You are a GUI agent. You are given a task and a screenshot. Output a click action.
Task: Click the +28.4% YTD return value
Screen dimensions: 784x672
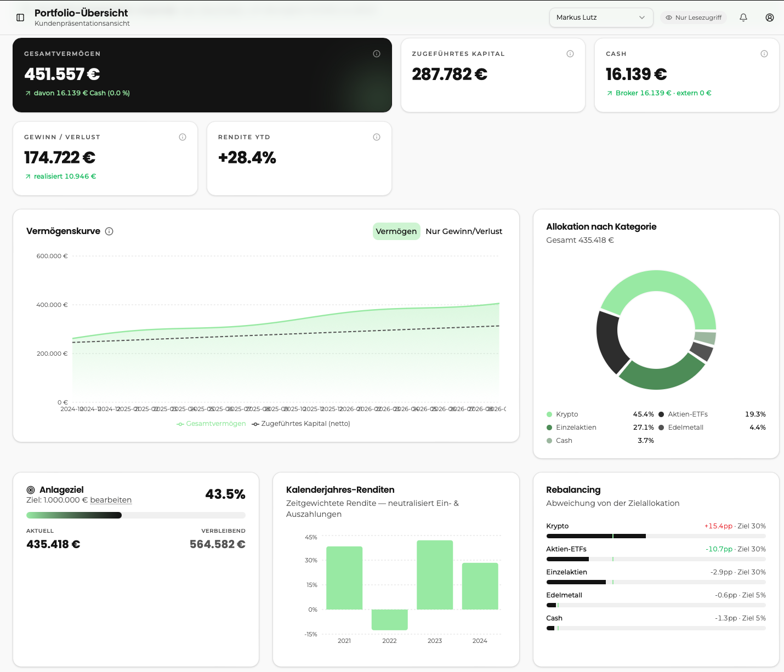(247, 157)
